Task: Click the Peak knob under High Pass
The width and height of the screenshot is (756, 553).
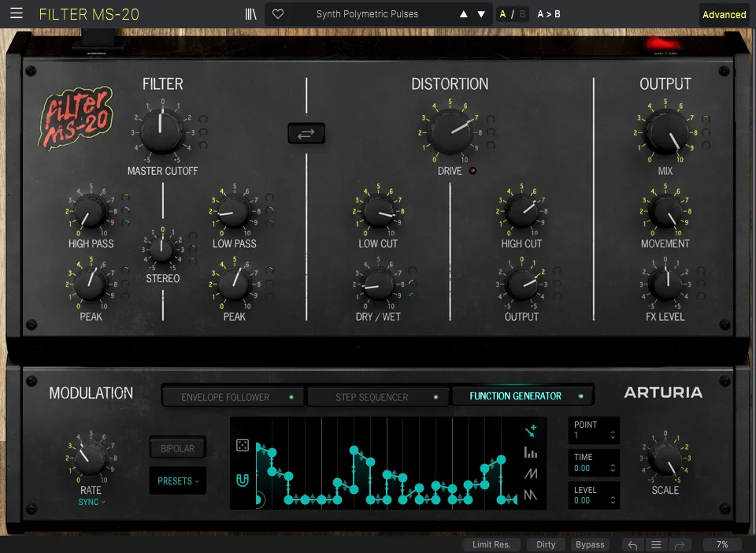Action: point(91,284)
